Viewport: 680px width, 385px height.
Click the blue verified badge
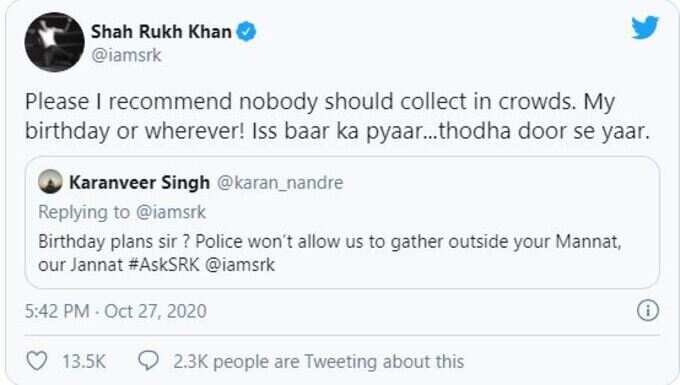[246, 32]
